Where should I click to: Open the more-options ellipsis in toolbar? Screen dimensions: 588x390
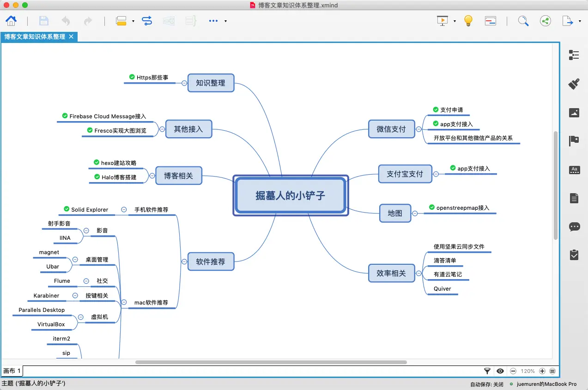click(x=213, y=21)
